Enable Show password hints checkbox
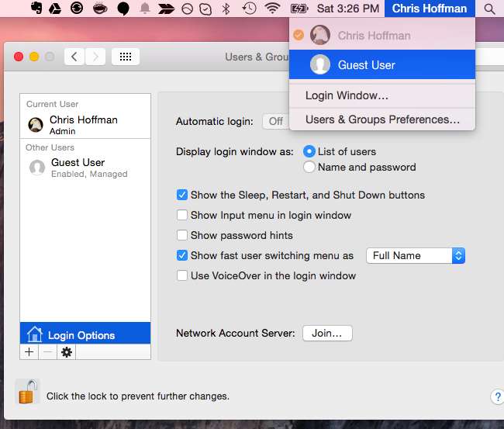The image size is (504, 429). coord(182,235)
